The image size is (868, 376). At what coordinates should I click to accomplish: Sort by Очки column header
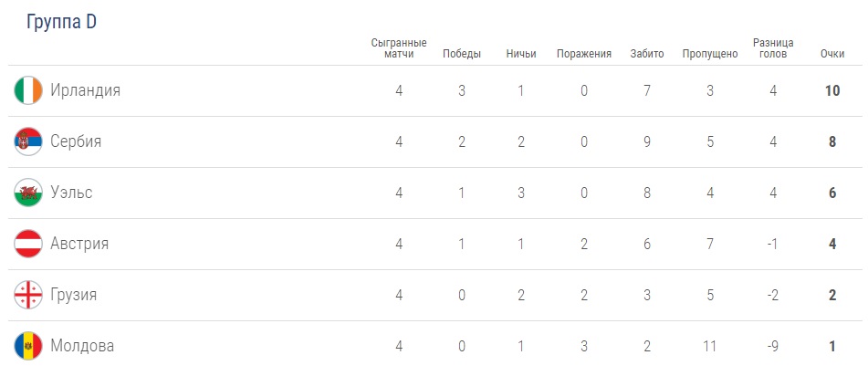831,54
